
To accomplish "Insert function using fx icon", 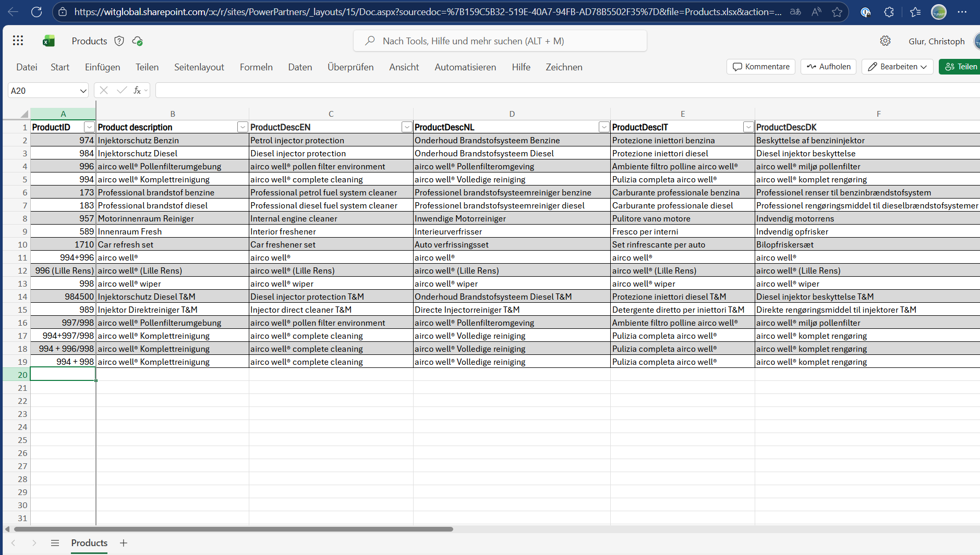I will click(x=137, y=90).
